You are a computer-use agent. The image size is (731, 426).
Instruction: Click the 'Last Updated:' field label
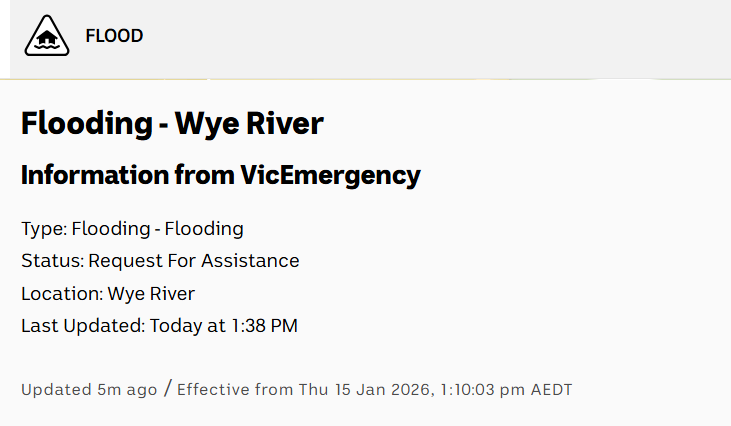point(83,325)
